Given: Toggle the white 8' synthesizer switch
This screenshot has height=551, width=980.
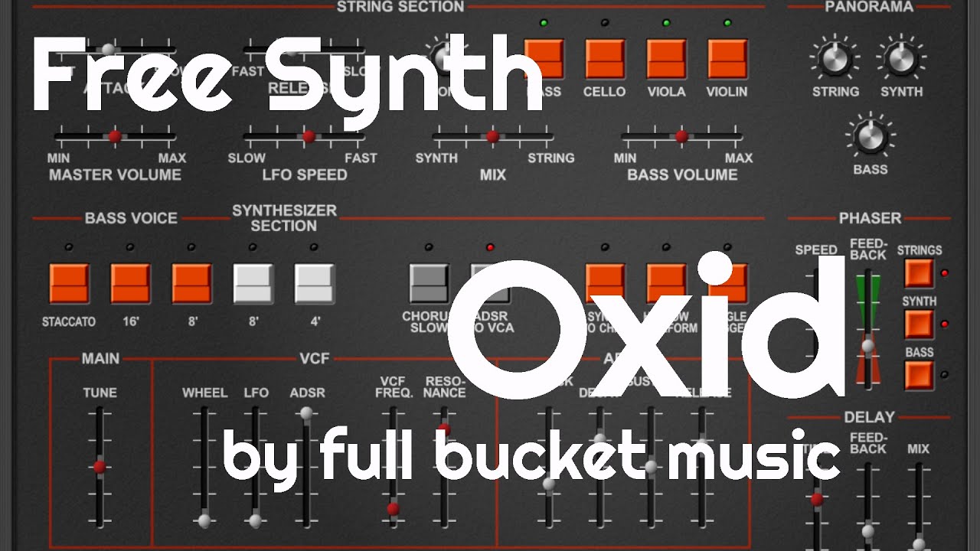Looking at the screenshot, I should 253,283.
